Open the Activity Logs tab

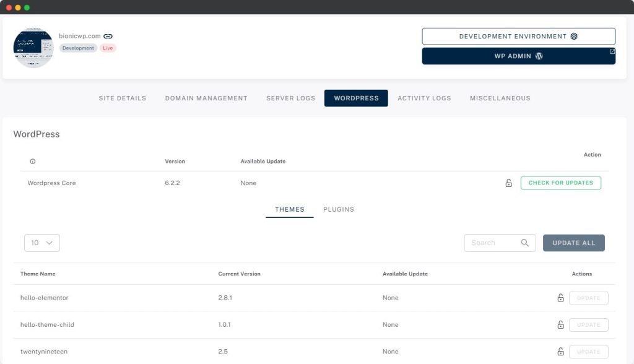[x=424, y=98]
